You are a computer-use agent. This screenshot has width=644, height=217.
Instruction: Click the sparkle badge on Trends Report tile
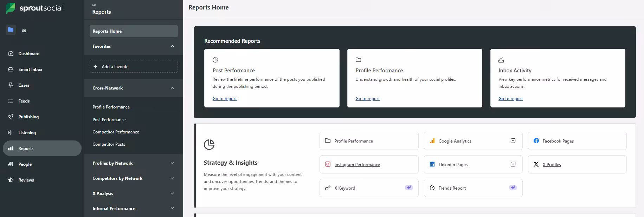click(513, 188)
